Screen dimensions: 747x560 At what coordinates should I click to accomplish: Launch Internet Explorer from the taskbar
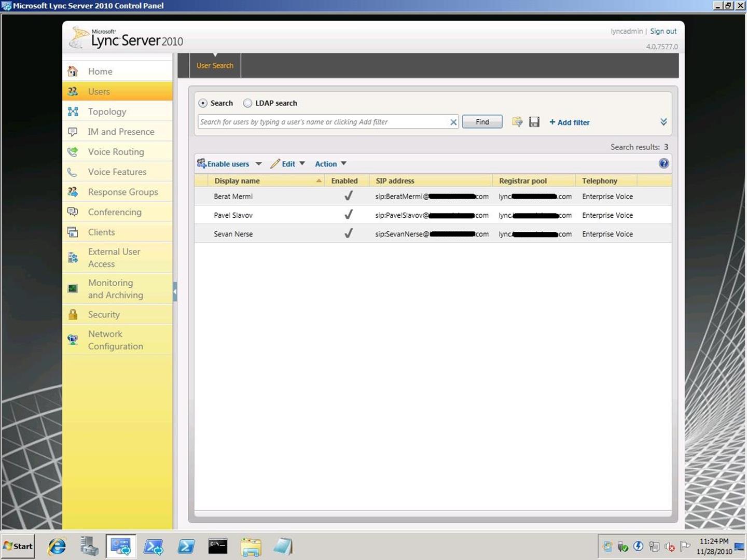[x=57, y=547]
